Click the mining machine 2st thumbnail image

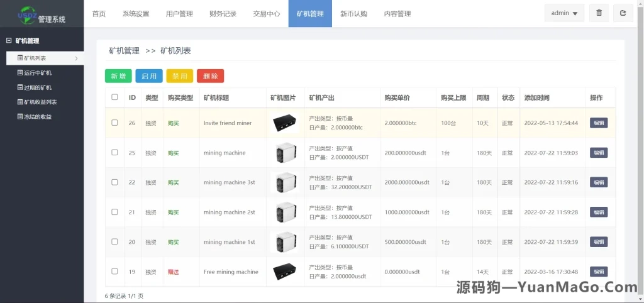(x=285, y=212)
